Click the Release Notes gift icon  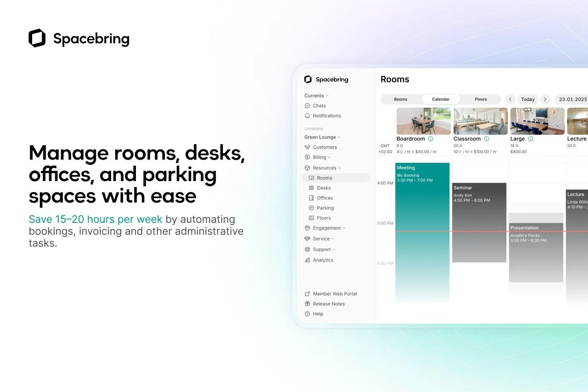(307, 304)
